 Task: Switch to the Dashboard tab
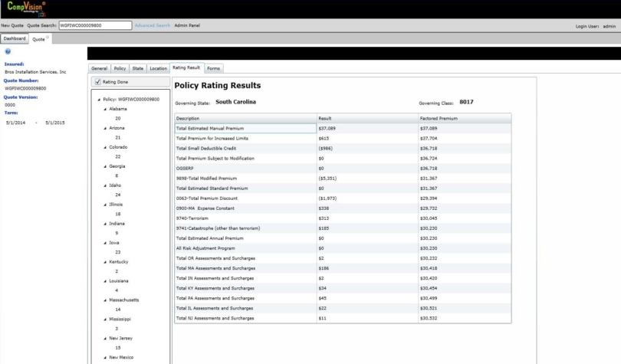tap(15, 38)
